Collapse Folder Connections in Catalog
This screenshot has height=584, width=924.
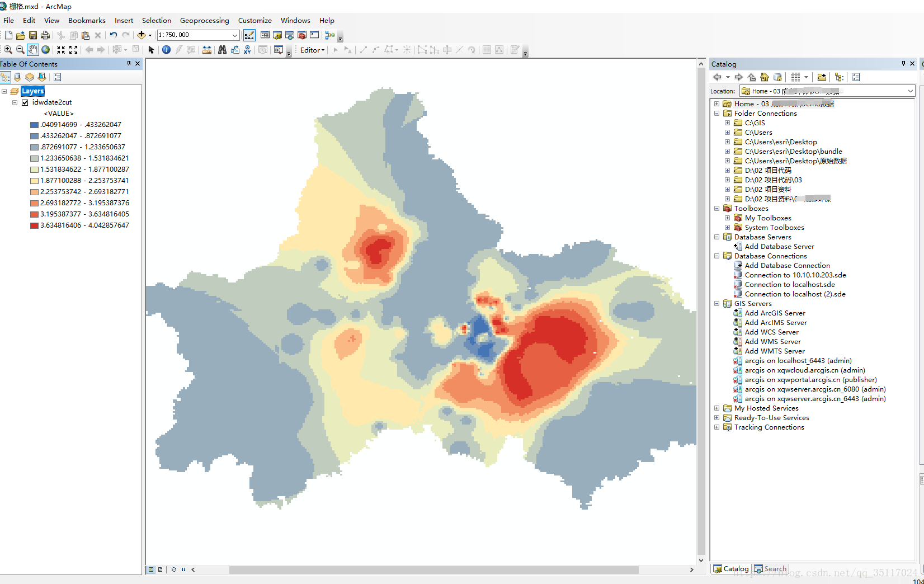(716, 113)
